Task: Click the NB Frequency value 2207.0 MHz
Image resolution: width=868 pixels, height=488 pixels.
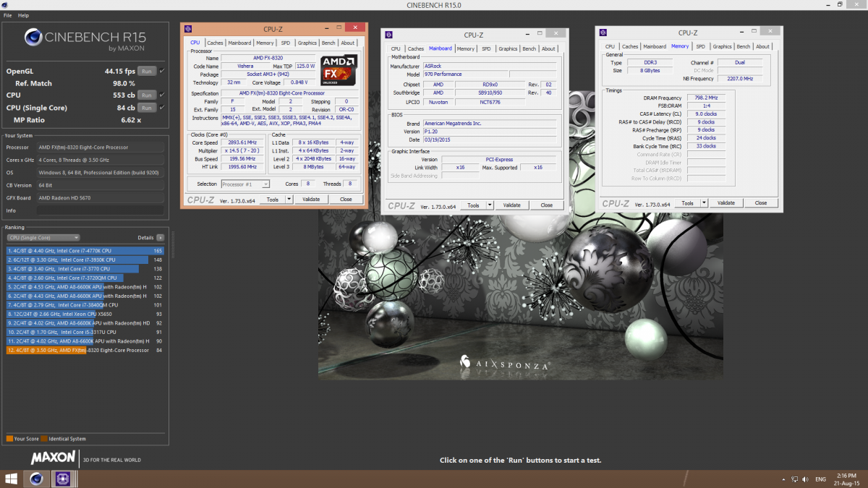Action: click(741, 79)
